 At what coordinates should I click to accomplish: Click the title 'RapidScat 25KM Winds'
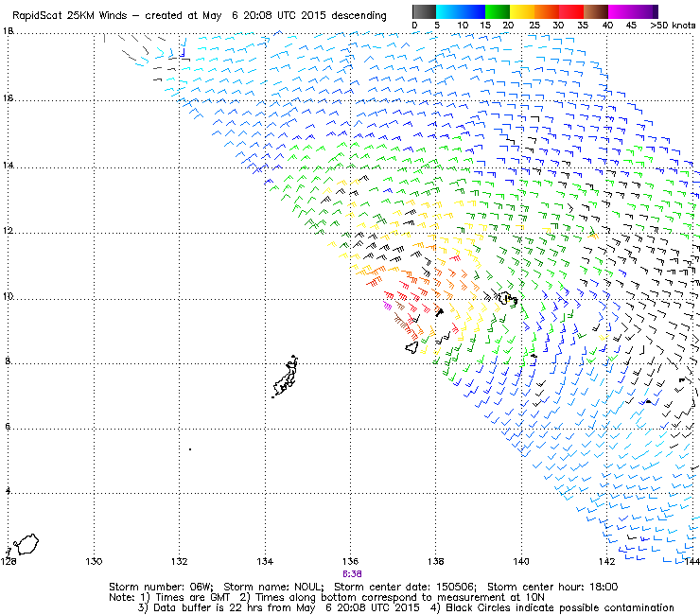coord(70,16)
